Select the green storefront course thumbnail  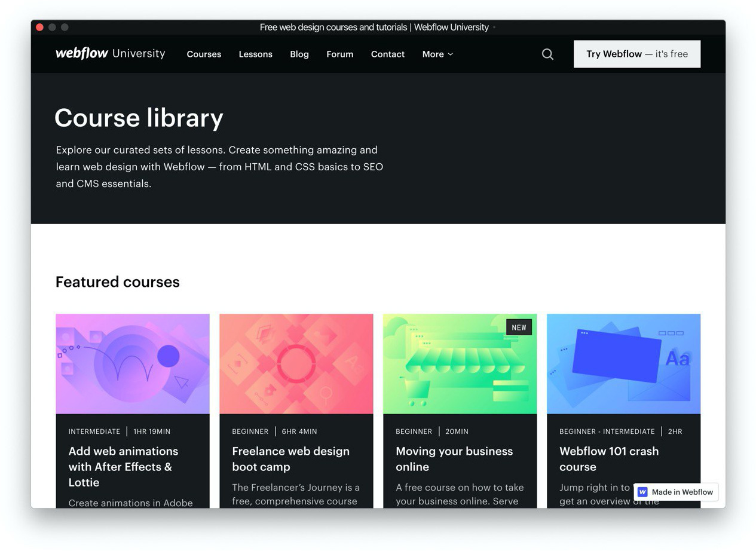click(x=460, y=364)
